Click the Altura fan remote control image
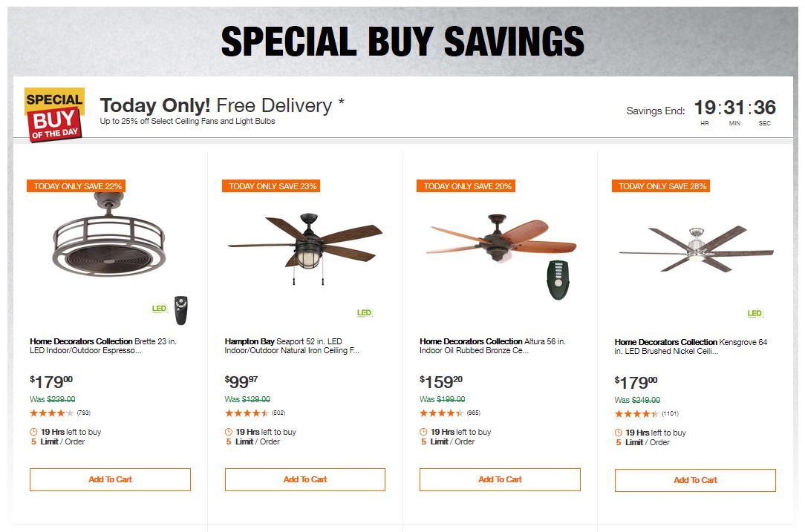This screenshot has height=532, width=805. 556,280
